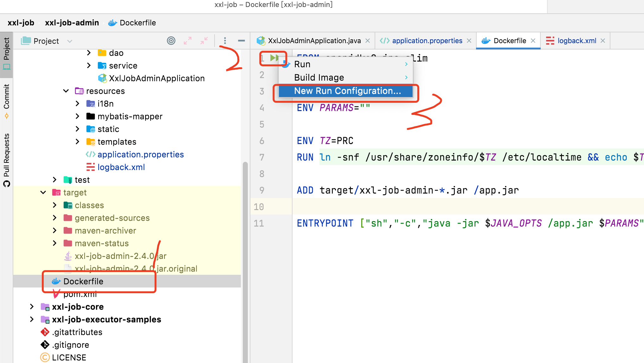Image resolution: width=644 pixels, height=363 pixels.
Task: Select maven-archiver folder in tree
Action: click(105, 230)
